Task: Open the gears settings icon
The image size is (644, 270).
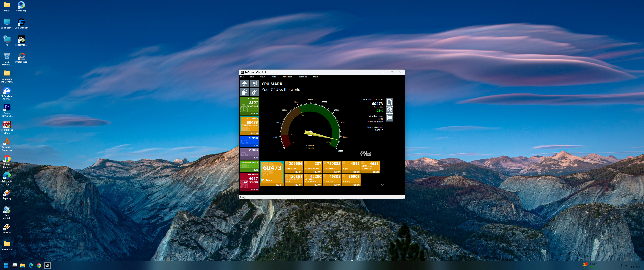Action: point(254,92)
